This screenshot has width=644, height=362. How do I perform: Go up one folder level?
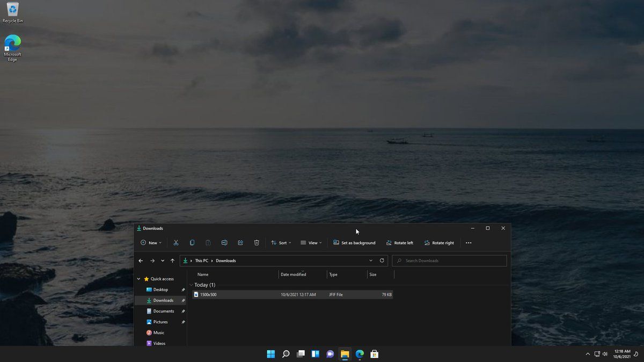click(172, 260)
